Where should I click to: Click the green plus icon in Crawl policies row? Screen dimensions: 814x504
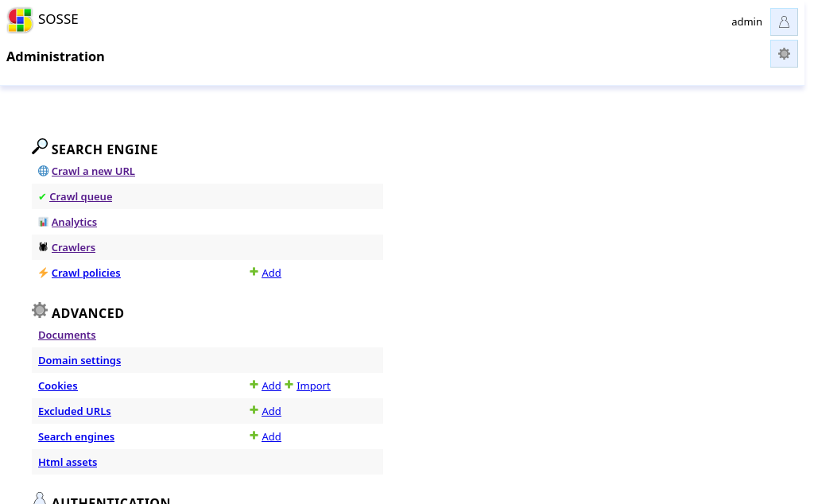point(254,271)
